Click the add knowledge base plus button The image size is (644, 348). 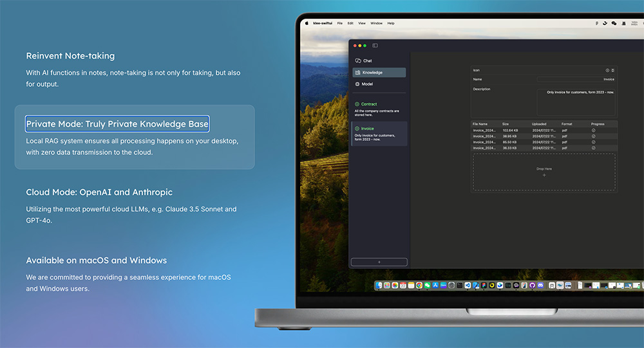(379, 262)
